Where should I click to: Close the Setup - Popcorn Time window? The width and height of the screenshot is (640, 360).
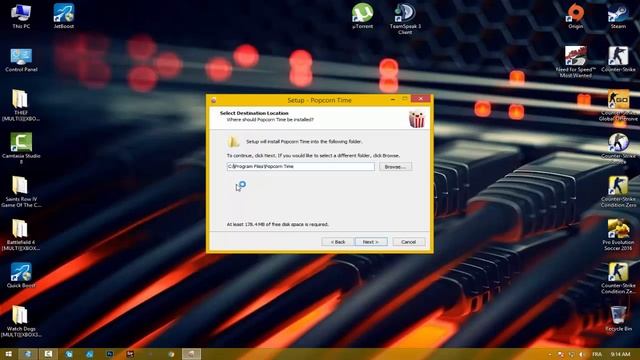420,99
